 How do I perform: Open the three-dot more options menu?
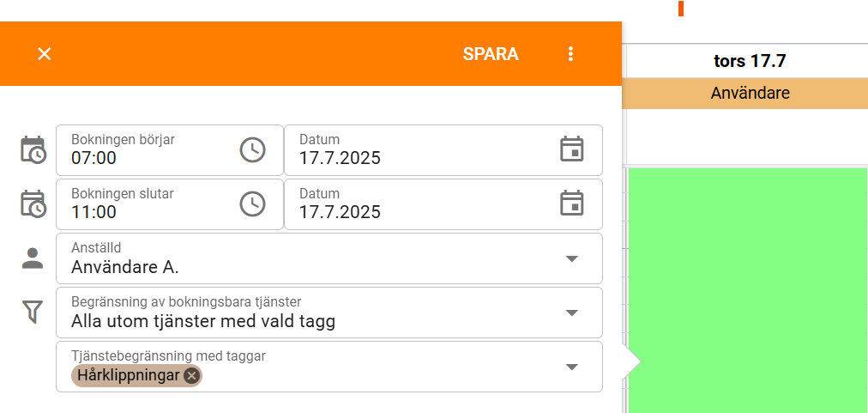pyautogui.click(x=571, y=54)
